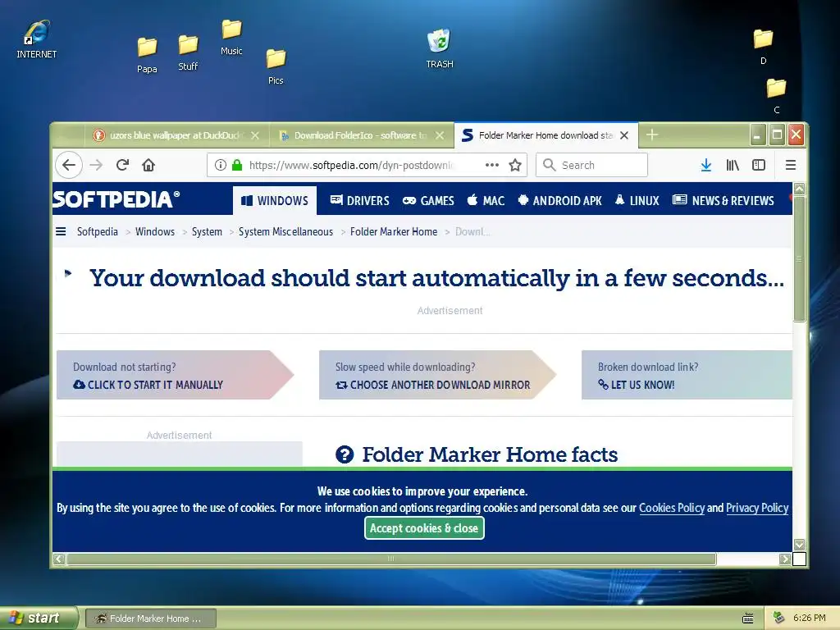
Task: Bookmark this page with the star
Action: (x=515, y=165)
